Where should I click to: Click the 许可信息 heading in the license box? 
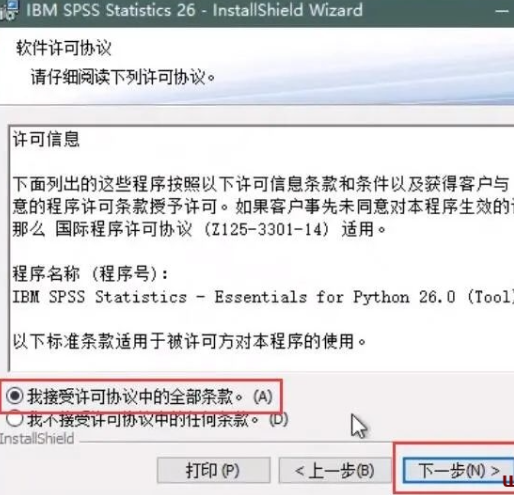[46, 139]
